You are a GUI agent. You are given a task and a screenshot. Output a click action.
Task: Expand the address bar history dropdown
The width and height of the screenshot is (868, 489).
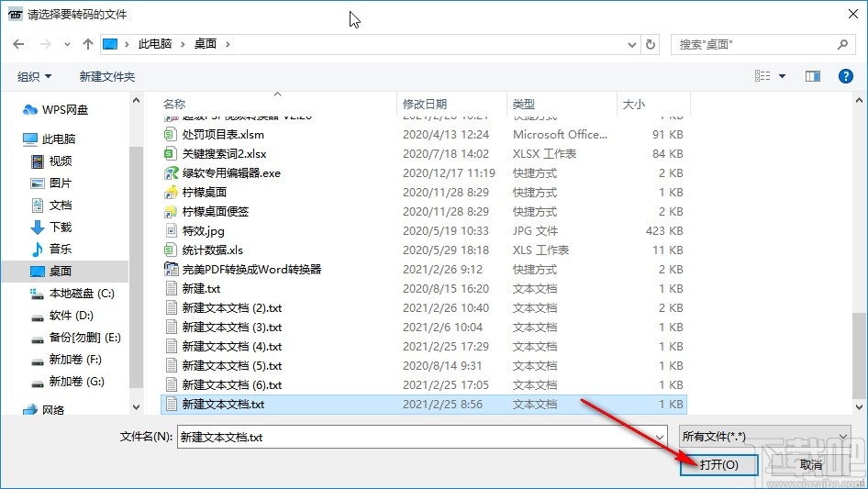[x=631, y=44]
